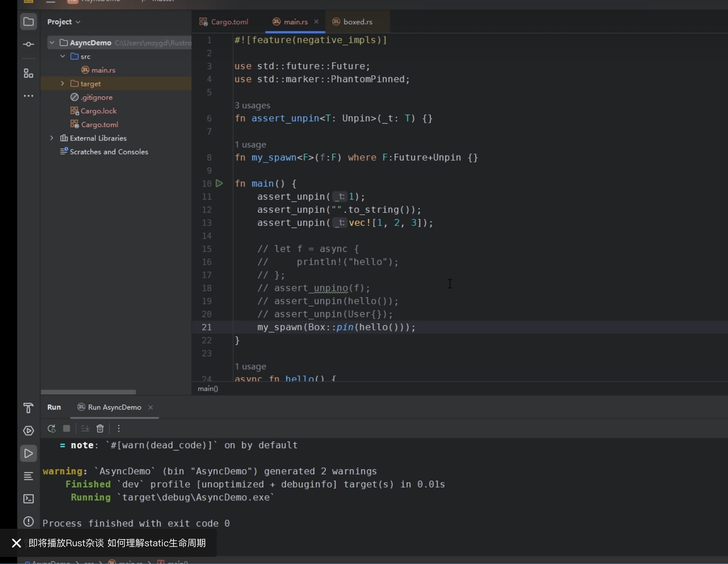Expand the External Libraries node
This screenshot has width=728, height=564.
52,138
